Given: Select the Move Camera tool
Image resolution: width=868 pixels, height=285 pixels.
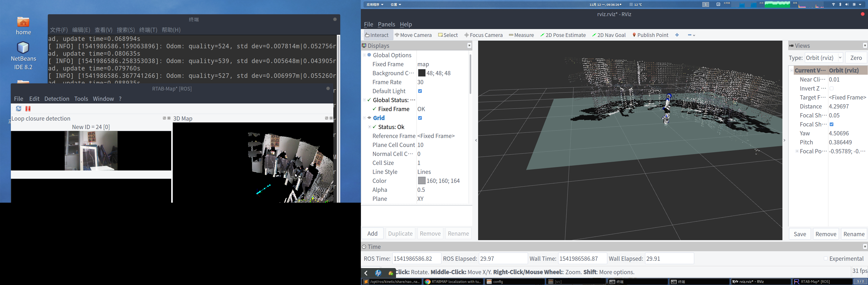Looking at the screenshot, I should tap(413, 35).
